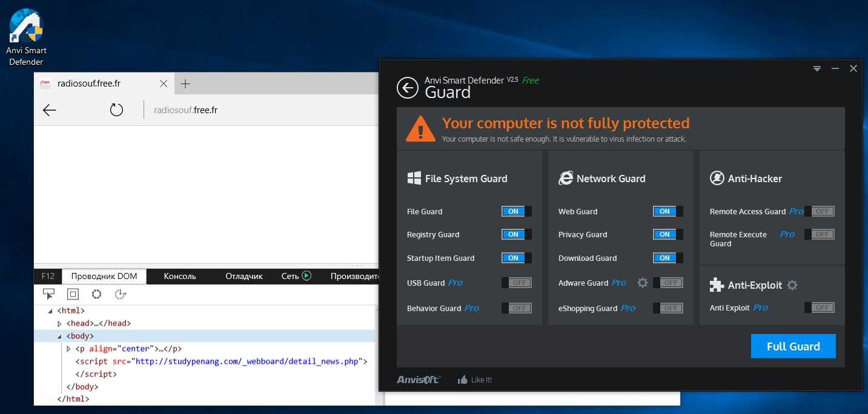Click the orange warning triangle icon

pyautogui.click(x=420, y=129)
